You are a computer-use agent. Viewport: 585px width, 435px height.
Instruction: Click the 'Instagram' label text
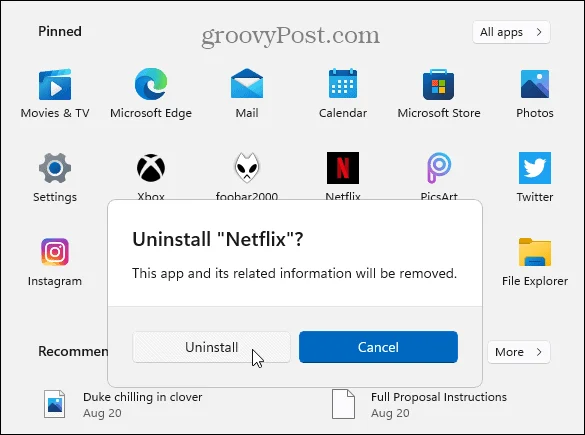click(x=55, y=281)
